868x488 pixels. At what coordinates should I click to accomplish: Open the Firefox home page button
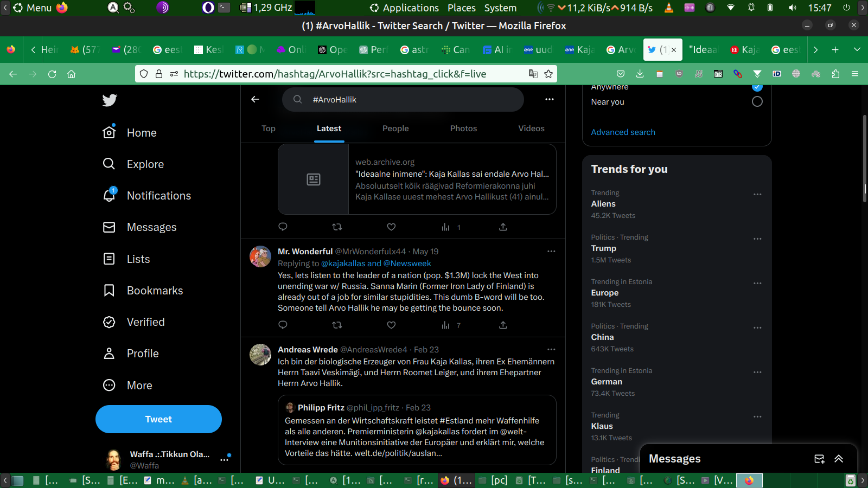(x=71, y=74)
